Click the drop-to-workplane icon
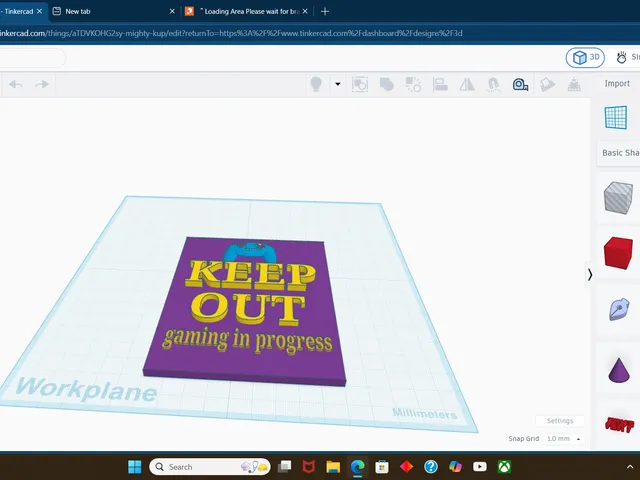640x480 pixels. pyautogui.click(x=574, y=84)
